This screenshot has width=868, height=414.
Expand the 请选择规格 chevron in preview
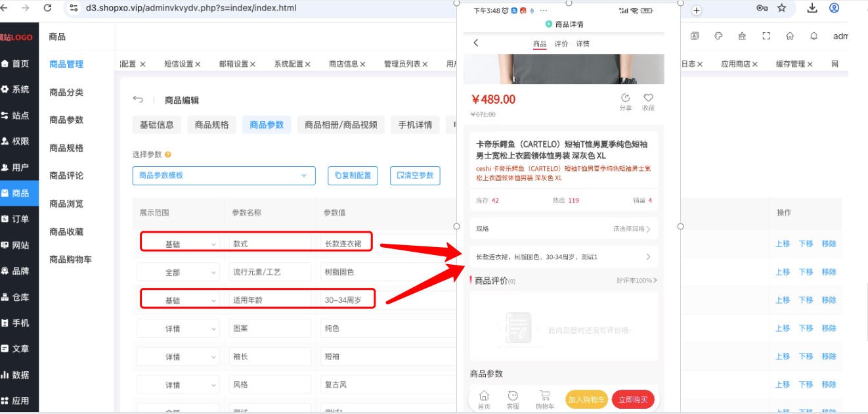649,229
